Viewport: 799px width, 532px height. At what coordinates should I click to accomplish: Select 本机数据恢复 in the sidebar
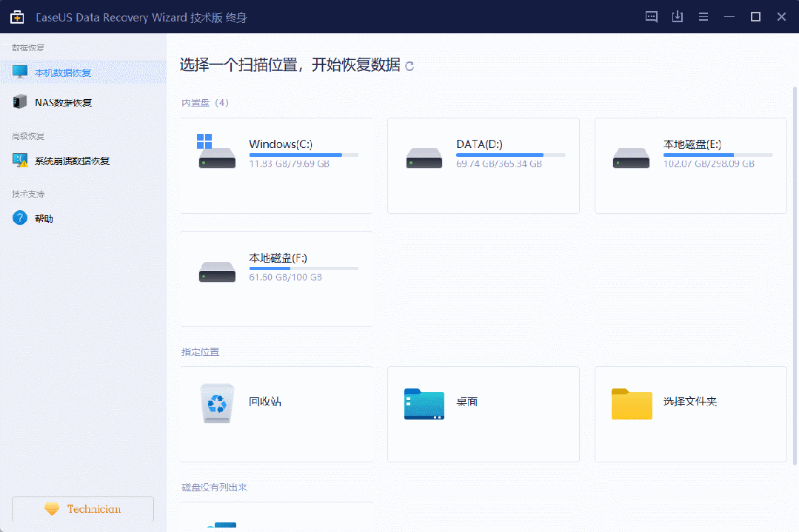83,73
